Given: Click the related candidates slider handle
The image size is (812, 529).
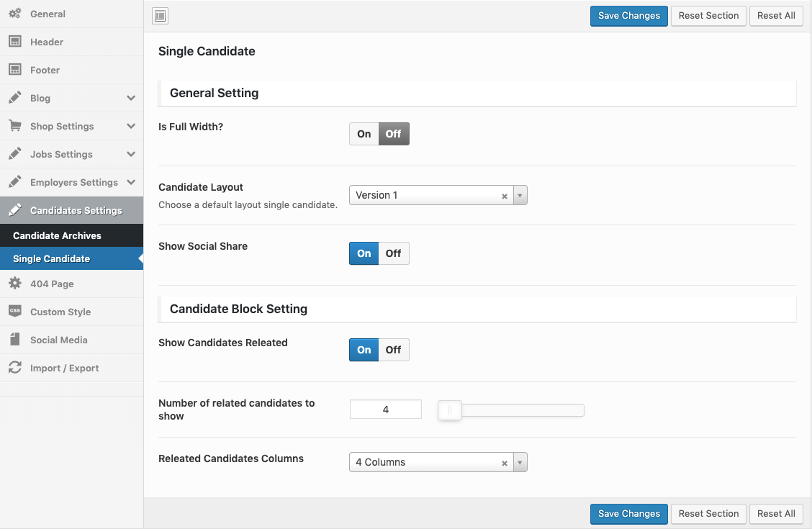Looking at the screenshot, I should pos(450,410).
